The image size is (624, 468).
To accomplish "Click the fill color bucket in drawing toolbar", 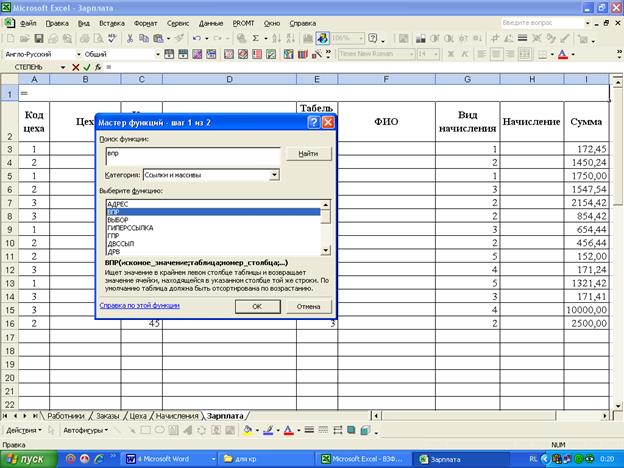I will [248, 430].
